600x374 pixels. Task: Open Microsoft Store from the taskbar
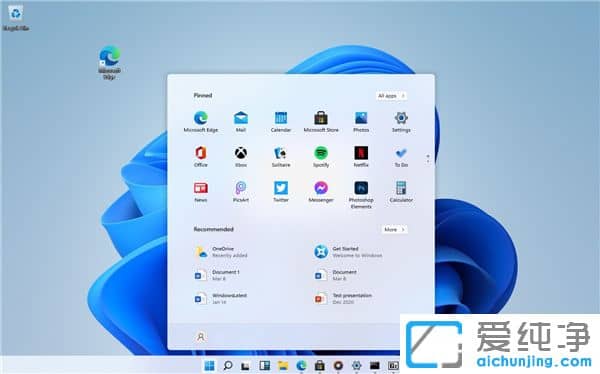coord(320,366)
